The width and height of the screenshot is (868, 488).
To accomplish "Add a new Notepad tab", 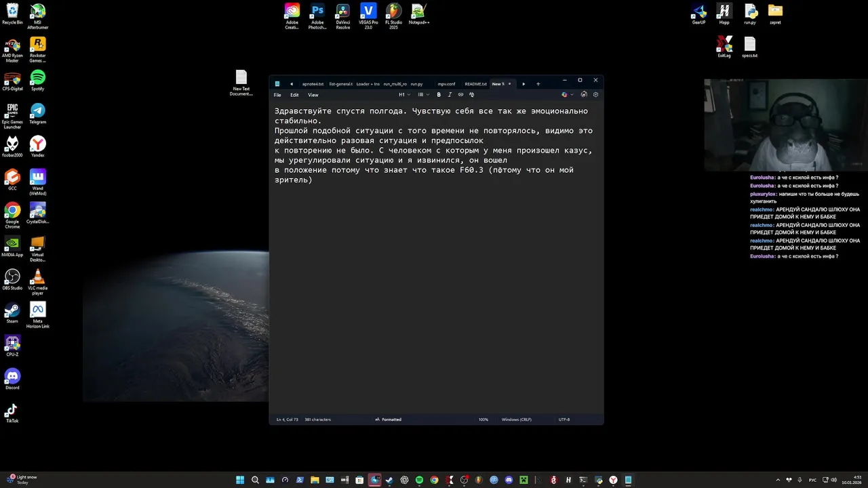I will [538, 84].
